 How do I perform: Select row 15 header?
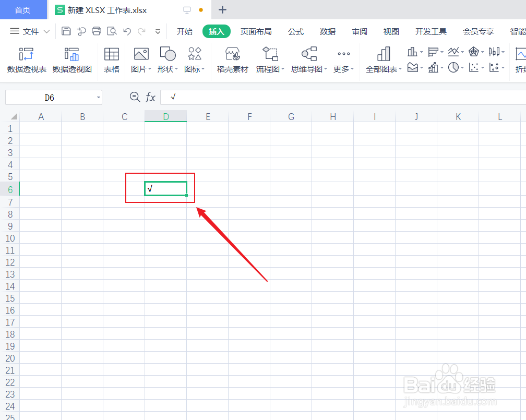[x=10, y=298]
